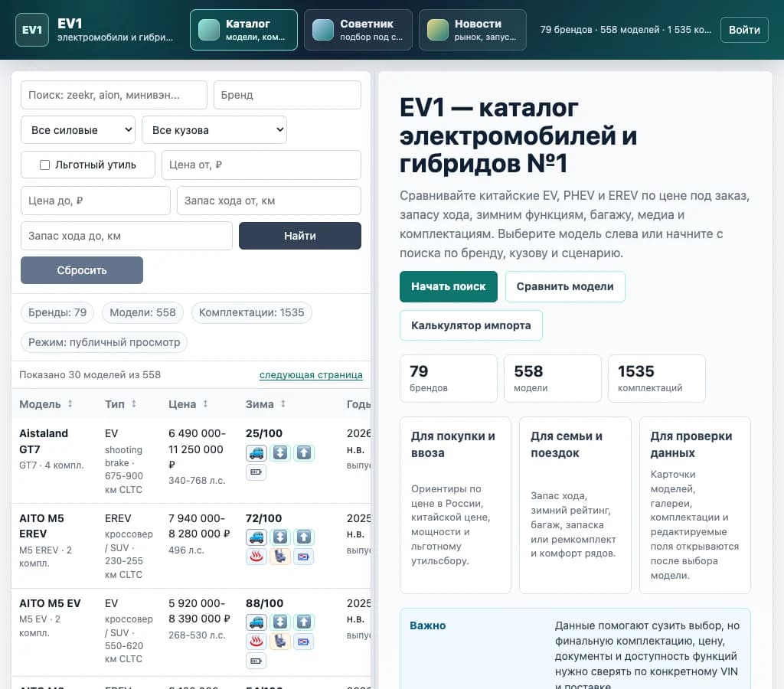Open the Все силовые dropdown
Screen dimensions: 784x689
click(78, 130)
